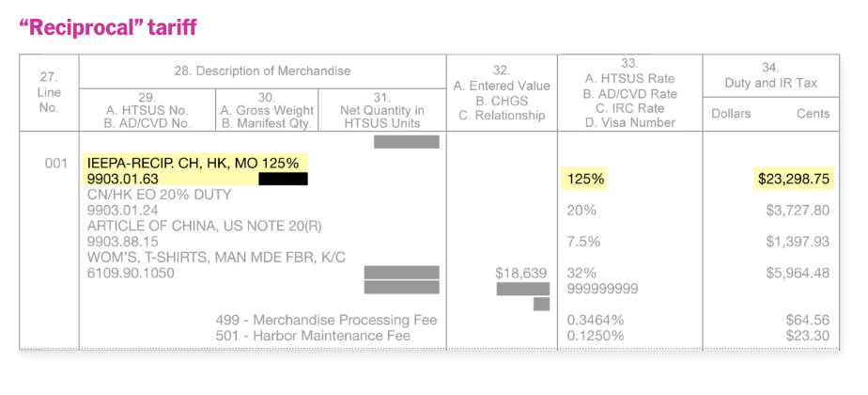Click the HTSUS number 9903.01.63
868x395 pixels.
pos(123,179)
